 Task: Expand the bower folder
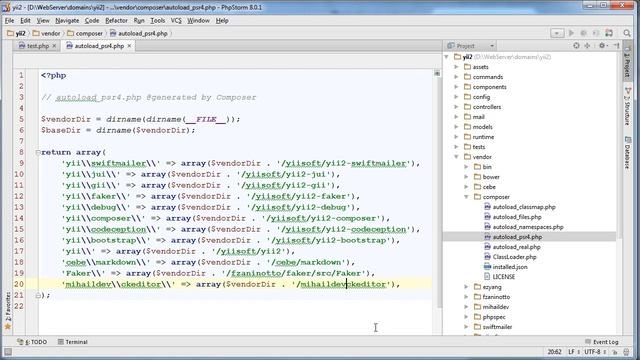467,177
